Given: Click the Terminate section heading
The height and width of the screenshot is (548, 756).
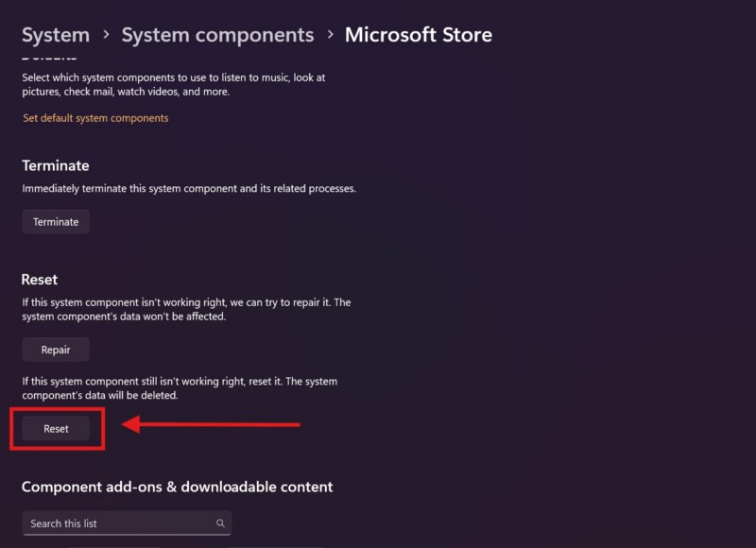Looking at the screenshot, I should 56,165.
